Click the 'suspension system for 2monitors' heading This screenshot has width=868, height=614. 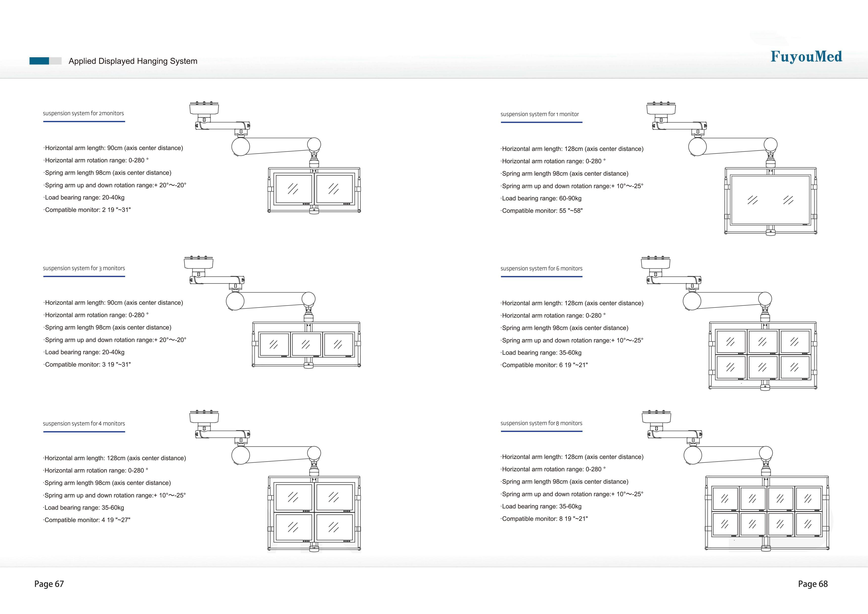tap(83, 114)
